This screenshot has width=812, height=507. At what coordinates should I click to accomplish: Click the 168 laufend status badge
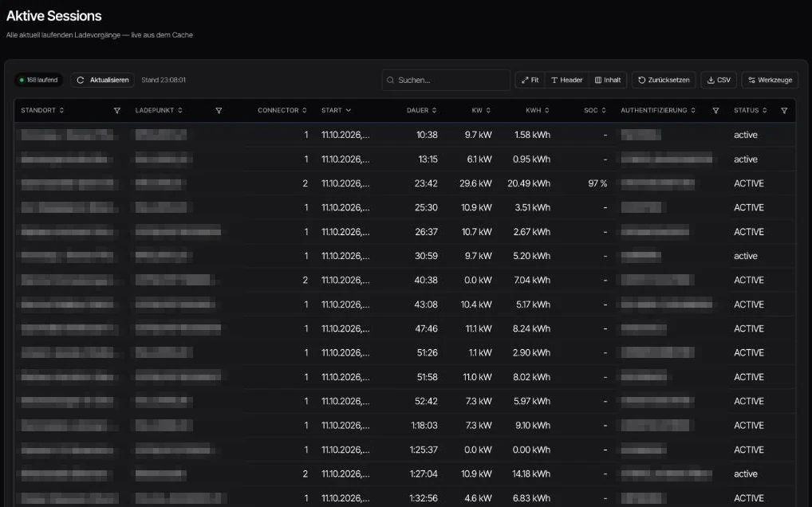pos(38,81)
